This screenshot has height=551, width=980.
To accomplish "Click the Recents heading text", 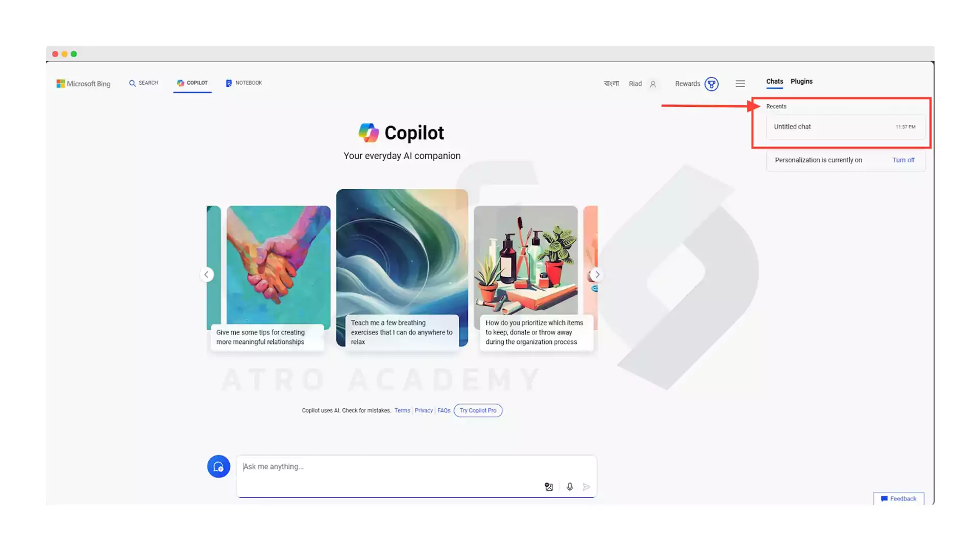I will coord(776,106).
